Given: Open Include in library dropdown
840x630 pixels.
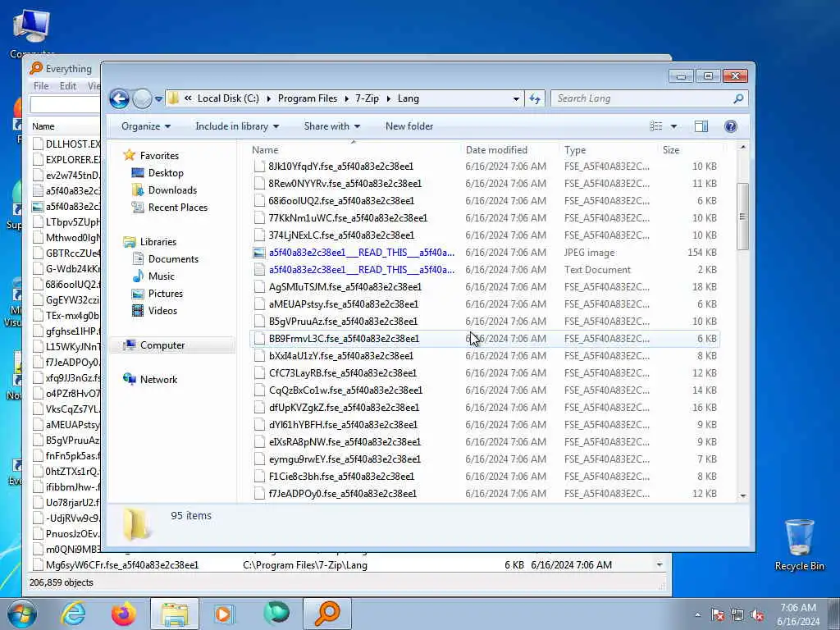Looking at the screenshot, I should pos(237,126).
